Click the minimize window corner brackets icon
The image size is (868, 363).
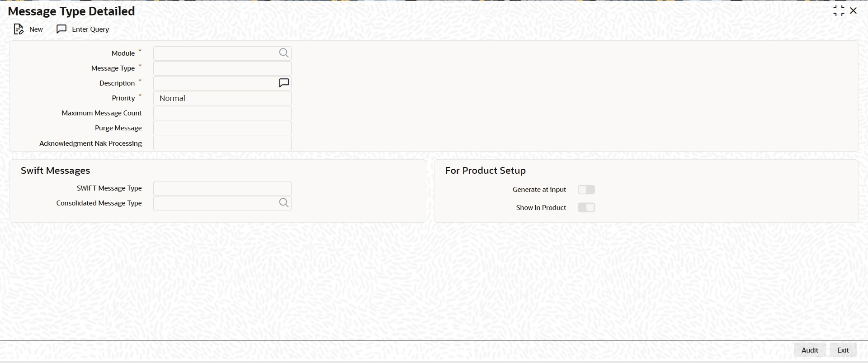tap(839, 11)
